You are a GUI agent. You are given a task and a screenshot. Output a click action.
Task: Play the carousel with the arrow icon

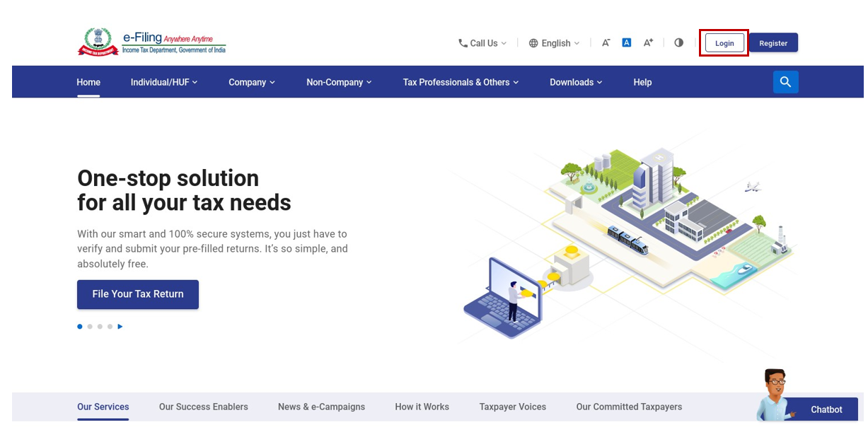pos(120,327)
